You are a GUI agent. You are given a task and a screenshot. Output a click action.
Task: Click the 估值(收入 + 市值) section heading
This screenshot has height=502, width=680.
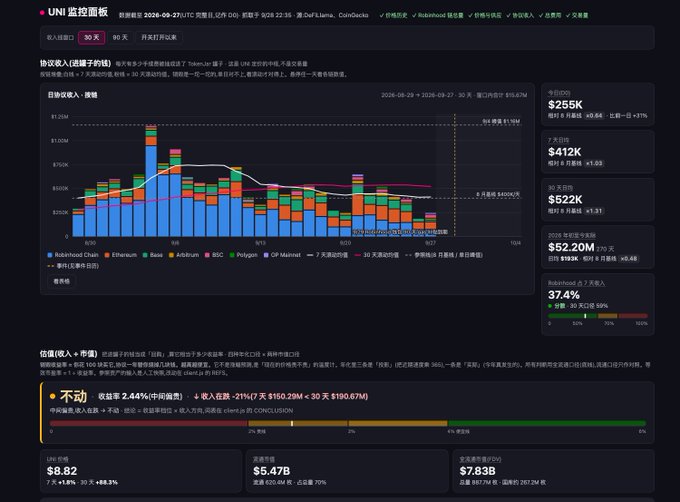(69, 354)
